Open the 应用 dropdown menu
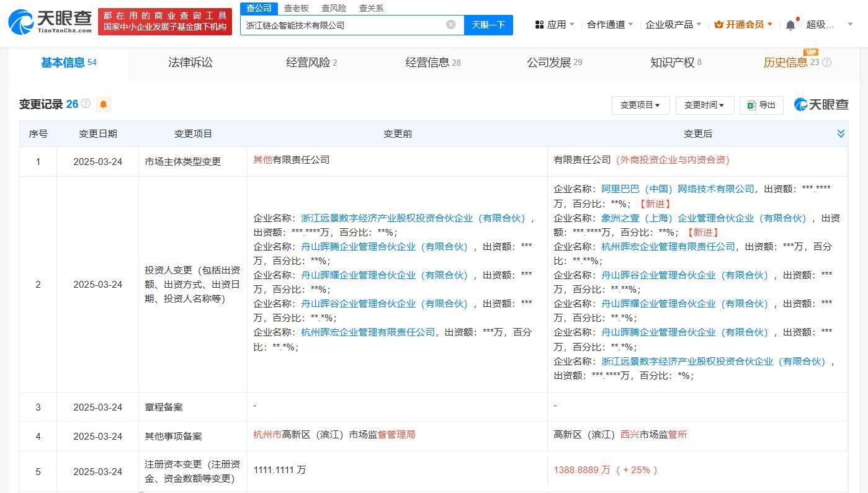This screenshot has height=493, width=868. [555, 25]
